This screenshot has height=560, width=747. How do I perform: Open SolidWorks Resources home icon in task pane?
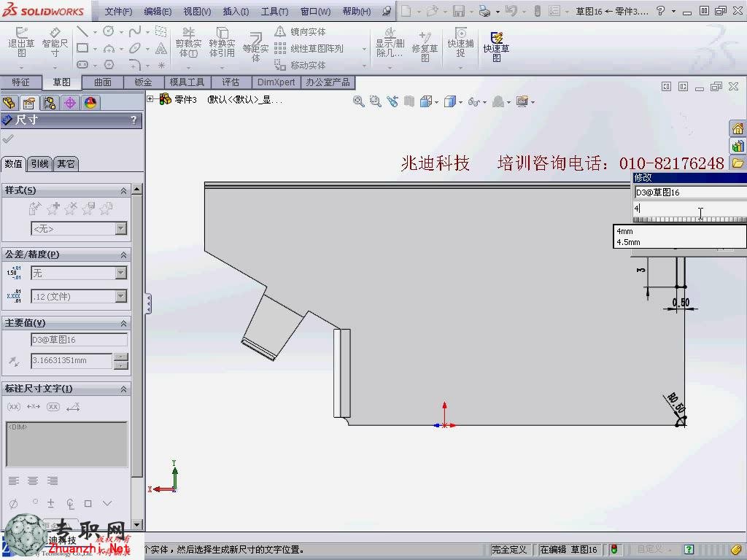(x=738, y=128)
